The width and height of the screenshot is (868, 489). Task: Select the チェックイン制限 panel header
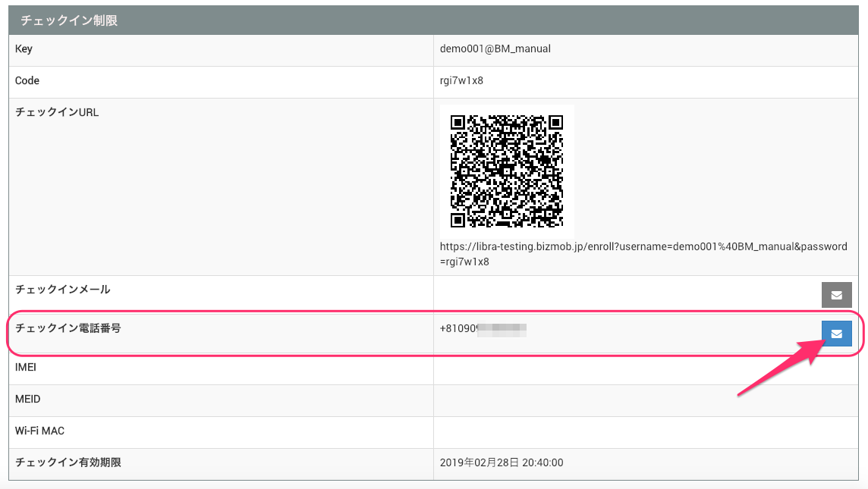tap(69, 20)
